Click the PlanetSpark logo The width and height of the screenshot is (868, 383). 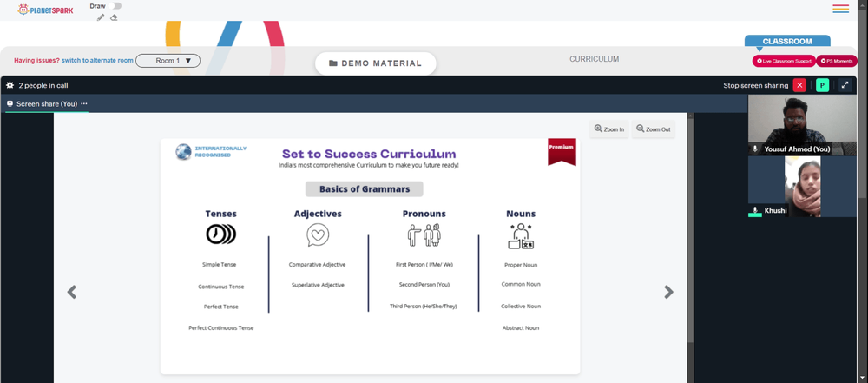click(45, 10)
